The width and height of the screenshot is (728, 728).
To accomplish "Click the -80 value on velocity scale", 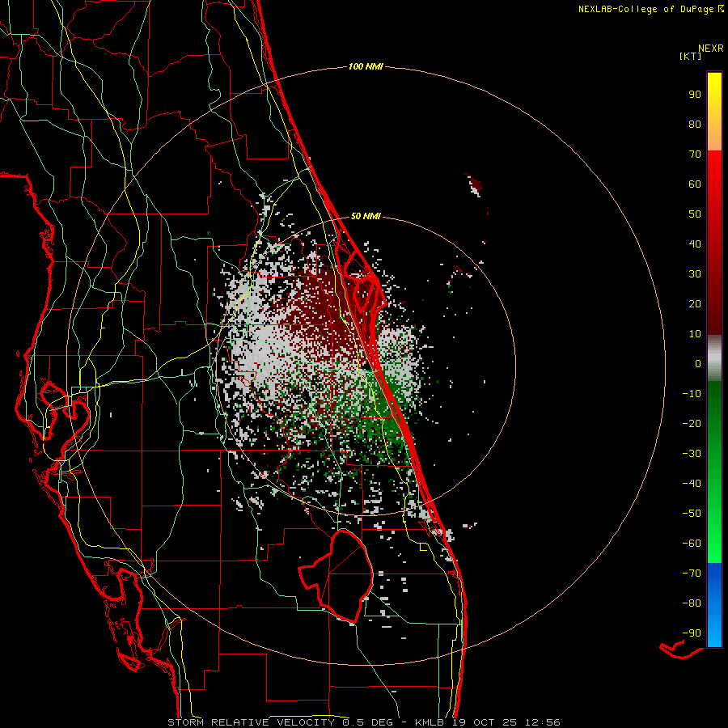I will (692, 603).
